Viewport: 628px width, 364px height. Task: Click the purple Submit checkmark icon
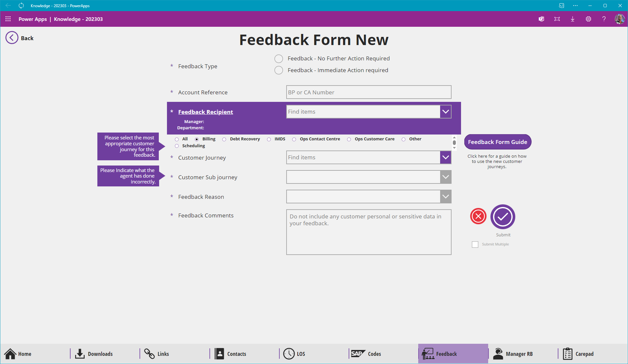coord(503,217)
